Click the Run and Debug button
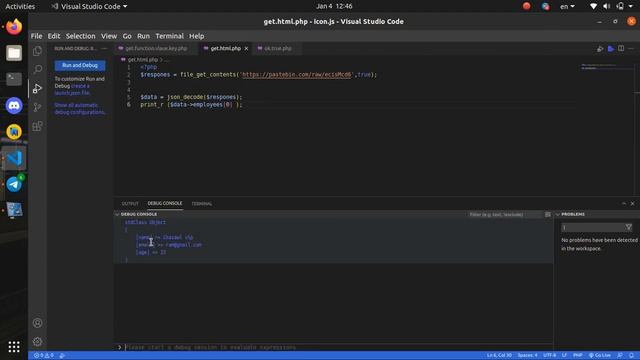This screenshot has width=640, height=360. click(80, 65)
